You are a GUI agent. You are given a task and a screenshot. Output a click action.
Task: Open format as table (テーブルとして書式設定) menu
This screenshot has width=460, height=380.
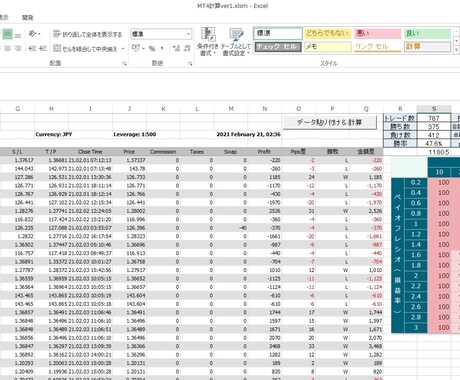(236, 42)
